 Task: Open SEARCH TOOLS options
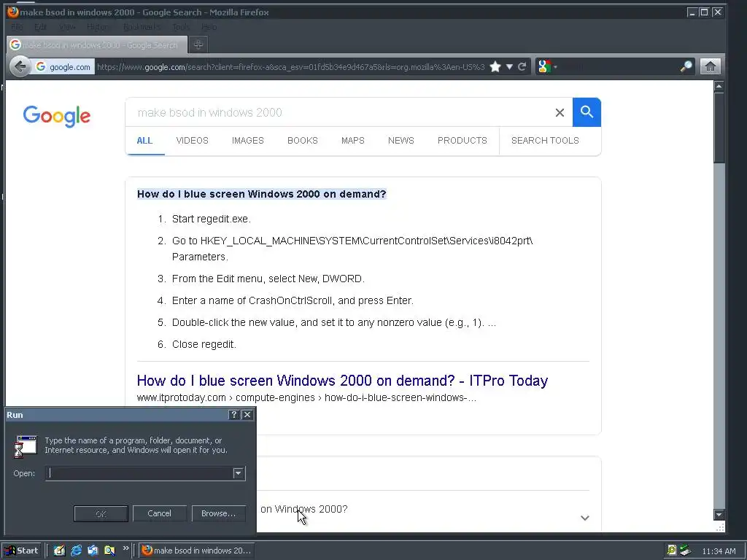[x=545, y=141]
